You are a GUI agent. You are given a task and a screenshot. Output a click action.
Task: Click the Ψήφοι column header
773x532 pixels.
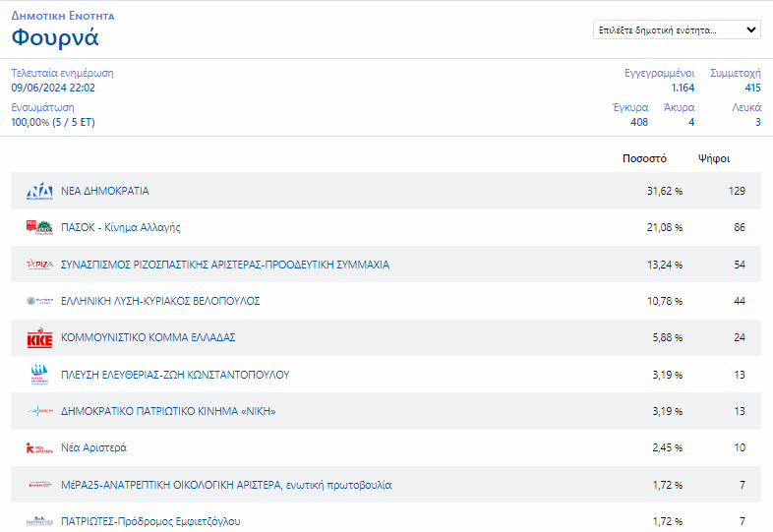[x=714, y=158]
